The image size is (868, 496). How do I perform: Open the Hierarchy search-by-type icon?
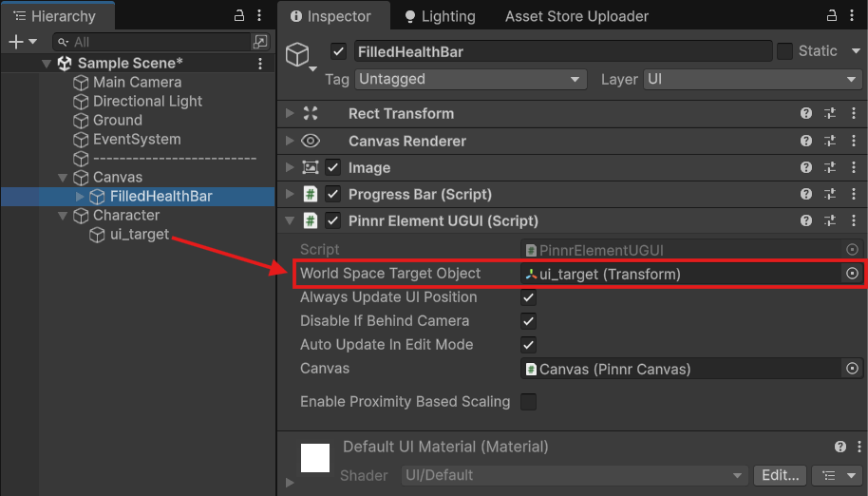[x=259, y=42]
